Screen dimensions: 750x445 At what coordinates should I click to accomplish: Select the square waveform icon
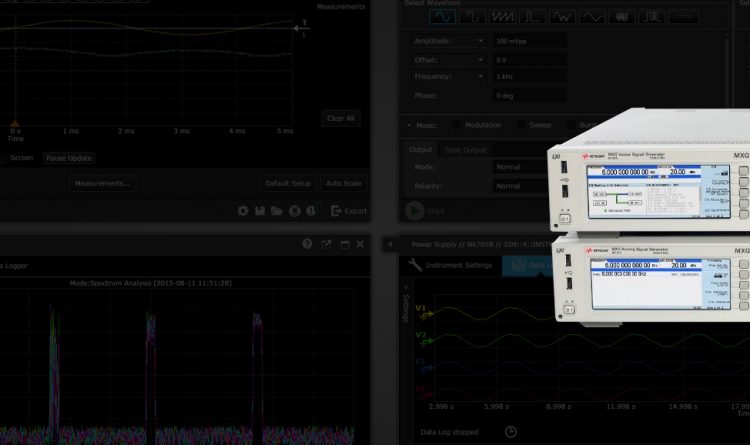click(472, 17)
